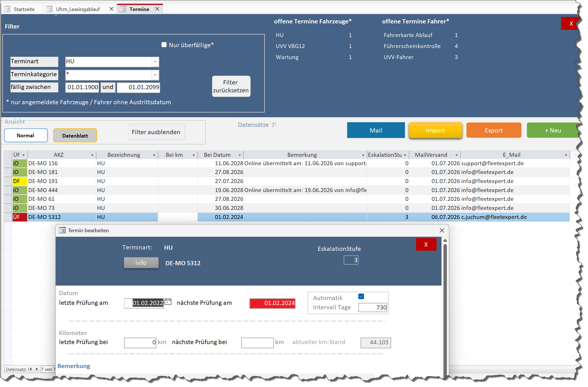Click the Intervall Tage field 730
Viewport: 588px width, 387px height.
coord(373,307)
